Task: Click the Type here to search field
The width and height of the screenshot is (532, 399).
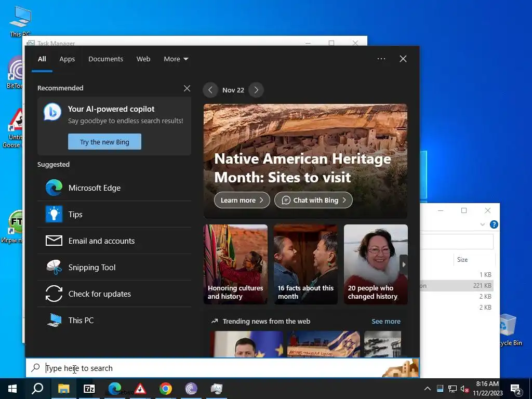Action: 222,368
